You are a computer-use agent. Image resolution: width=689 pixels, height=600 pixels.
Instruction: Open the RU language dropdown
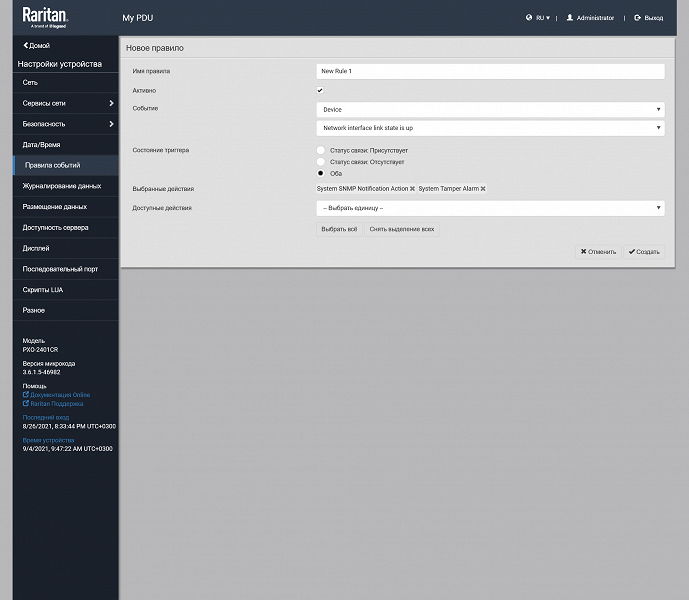[x=543, y=18]
